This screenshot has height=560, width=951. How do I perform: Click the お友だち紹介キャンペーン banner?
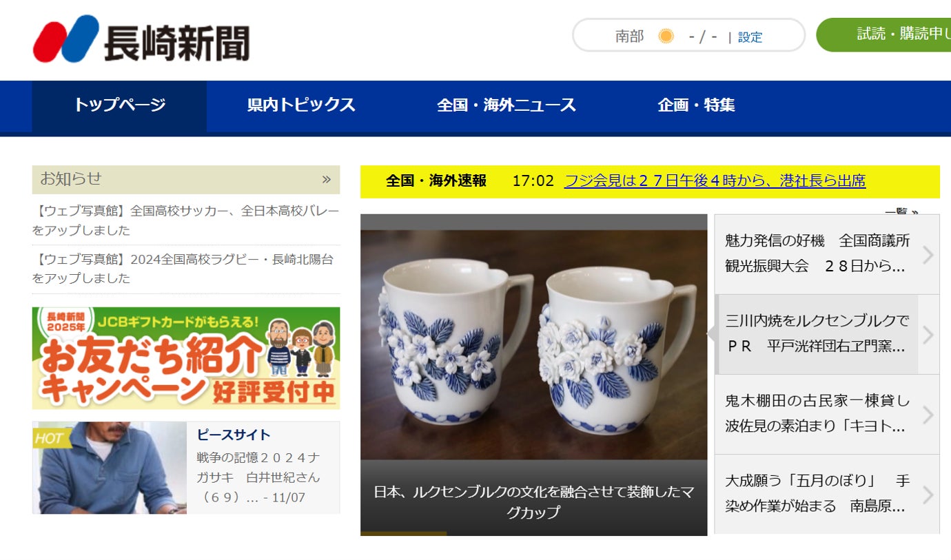click(x=186, y=358)
